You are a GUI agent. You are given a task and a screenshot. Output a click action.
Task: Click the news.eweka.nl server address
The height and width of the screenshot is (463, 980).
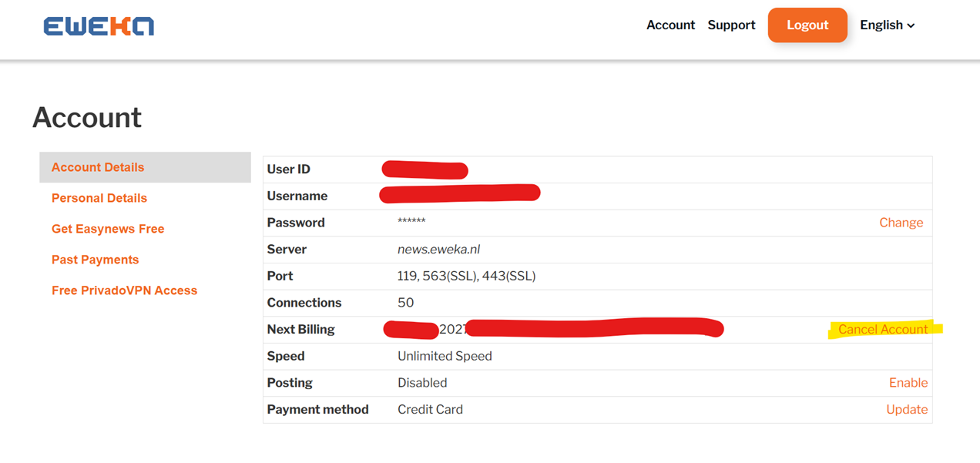[438, 250]
